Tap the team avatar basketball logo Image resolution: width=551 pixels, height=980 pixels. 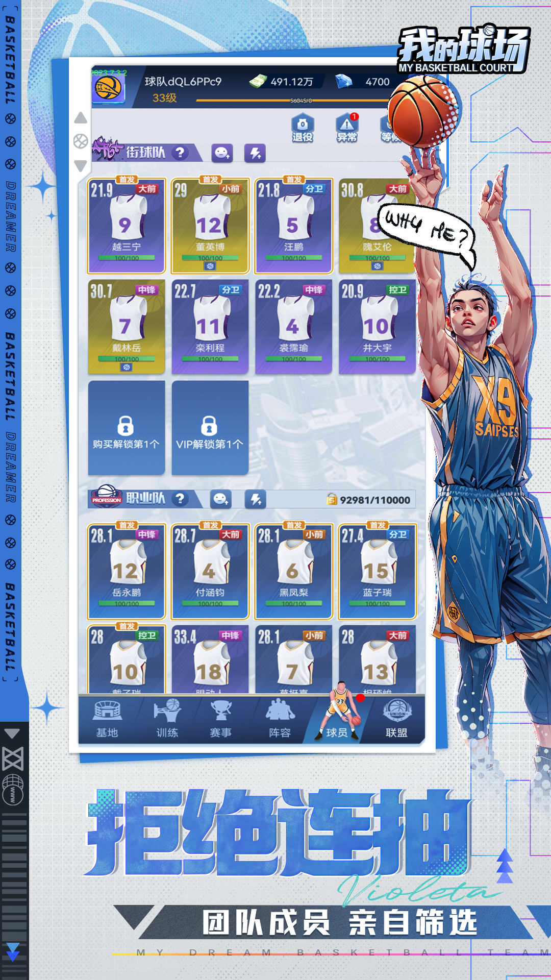pos(109,88)
